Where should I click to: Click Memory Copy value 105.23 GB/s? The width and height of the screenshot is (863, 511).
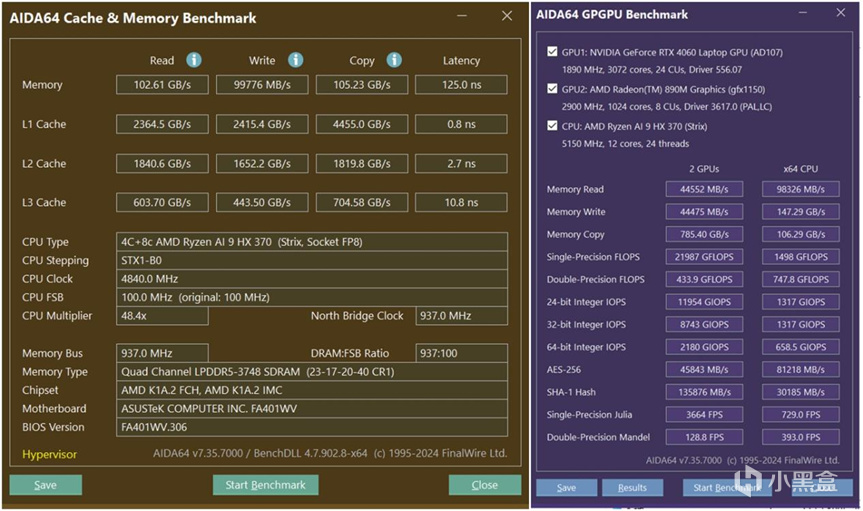[x=362, y=85]
